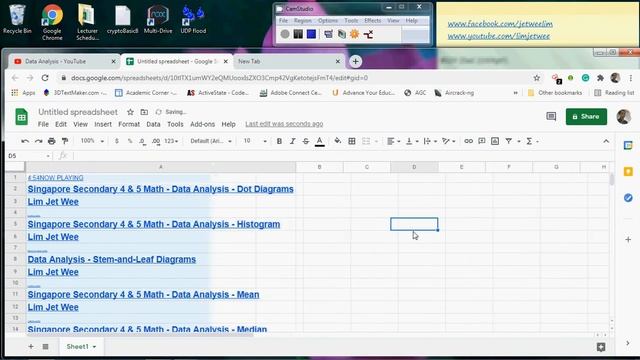Collapse the toolbar with the caret icon
The height and width of the screenshot is (360, 640).
[606, 141]
